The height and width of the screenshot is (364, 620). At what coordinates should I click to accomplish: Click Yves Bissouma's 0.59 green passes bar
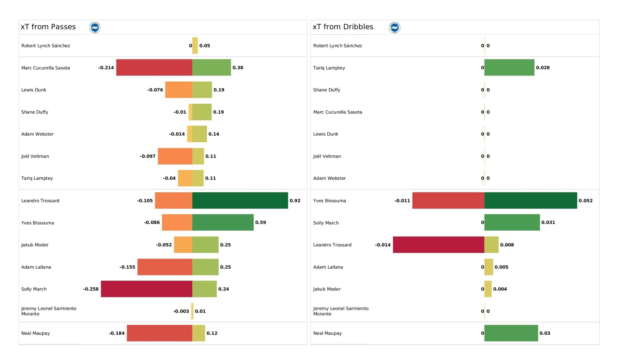tap(223, 222)
